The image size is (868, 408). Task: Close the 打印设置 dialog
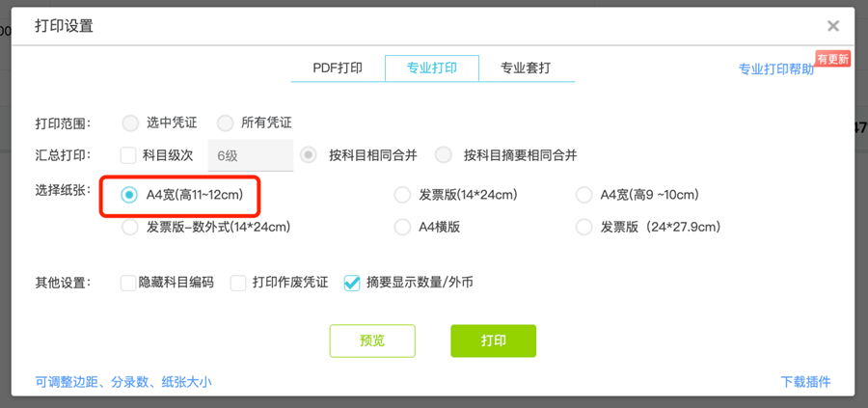pos(833,26)
